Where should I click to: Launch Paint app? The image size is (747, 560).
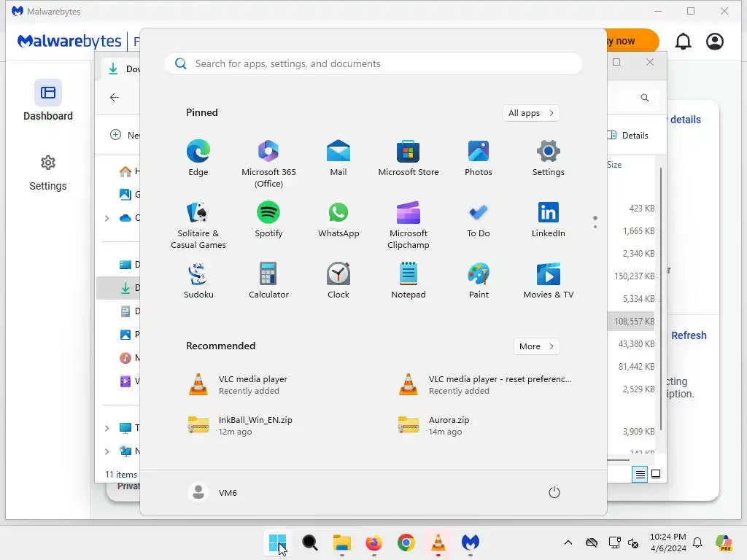[479, 281]
